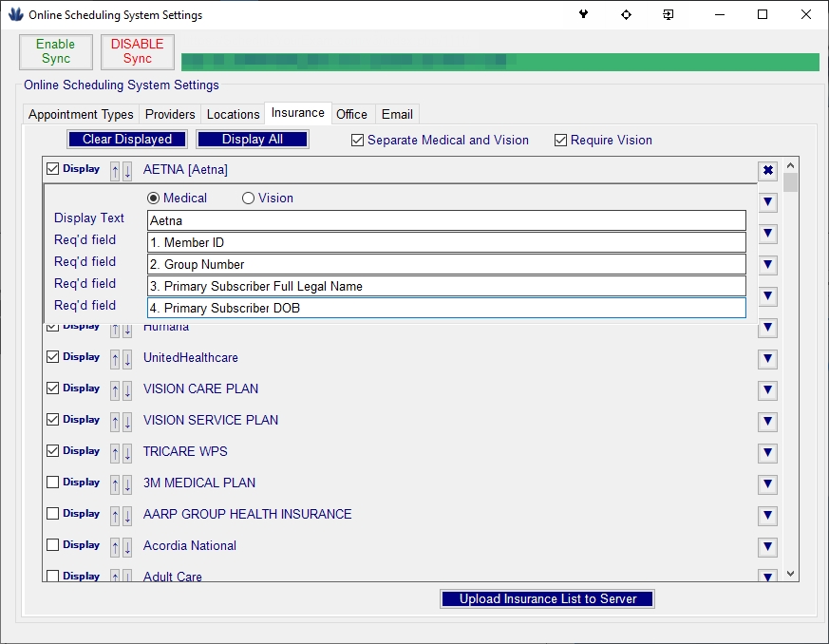Uncheck Separate Medical and Vision option
Screen dimensions: 829x644
tap(358, 141)
